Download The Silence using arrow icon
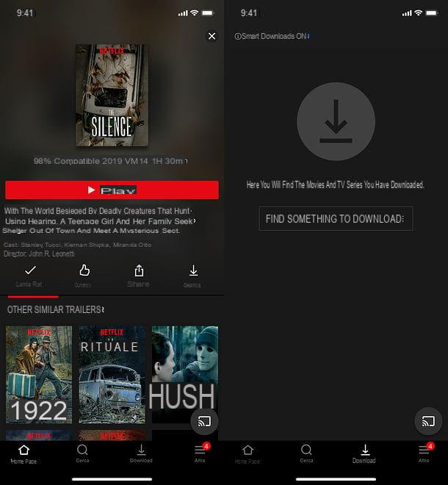448x485 pixels. [x=193, y=270]
